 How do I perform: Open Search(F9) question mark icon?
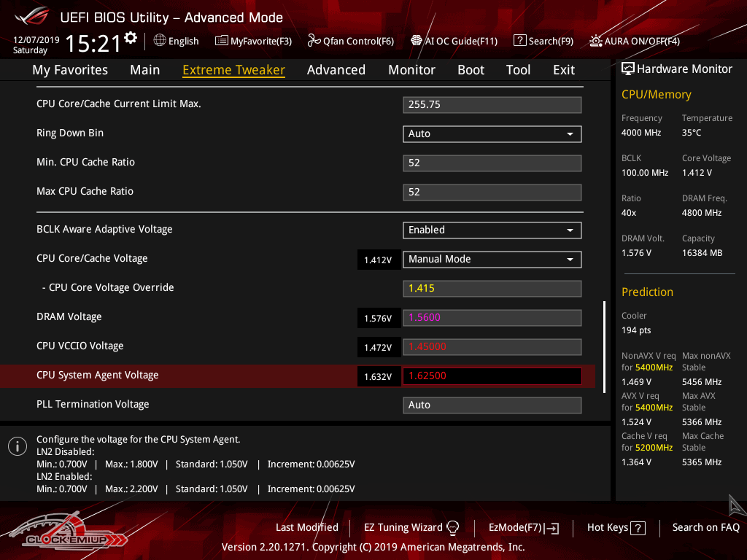[x=519, y=41]
